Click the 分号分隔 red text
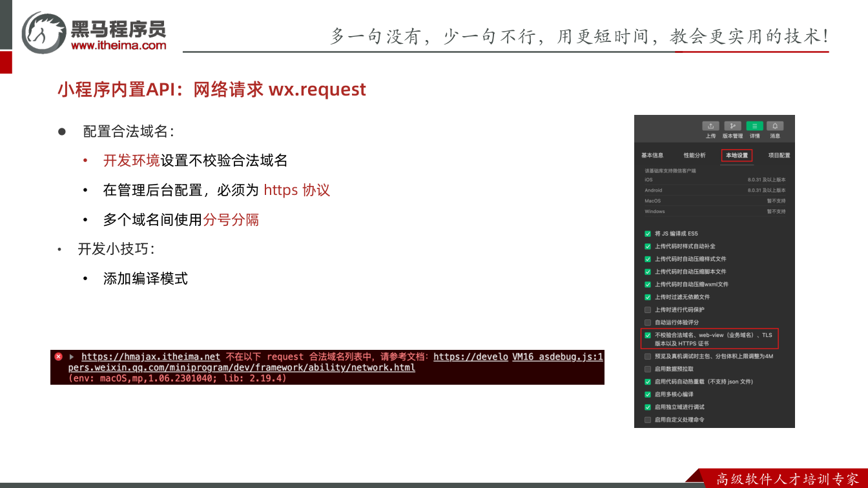This screenshot has width=868, height=488. [231, 220]
